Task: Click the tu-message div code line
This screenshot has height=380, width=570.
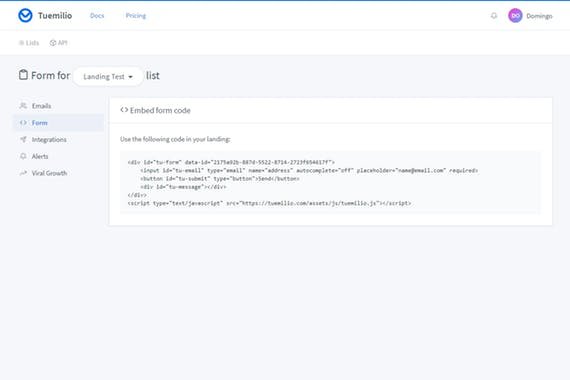Action: 183,187
